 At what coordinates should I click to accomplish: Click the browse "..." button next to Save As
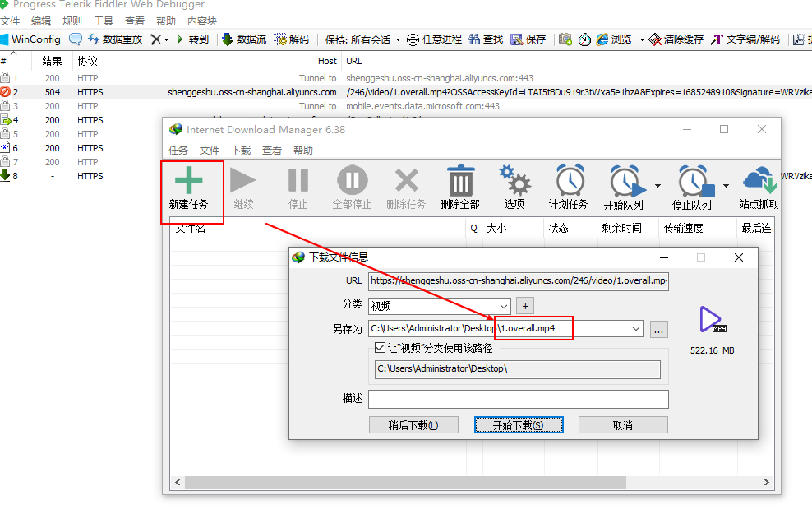click(658, 329)
